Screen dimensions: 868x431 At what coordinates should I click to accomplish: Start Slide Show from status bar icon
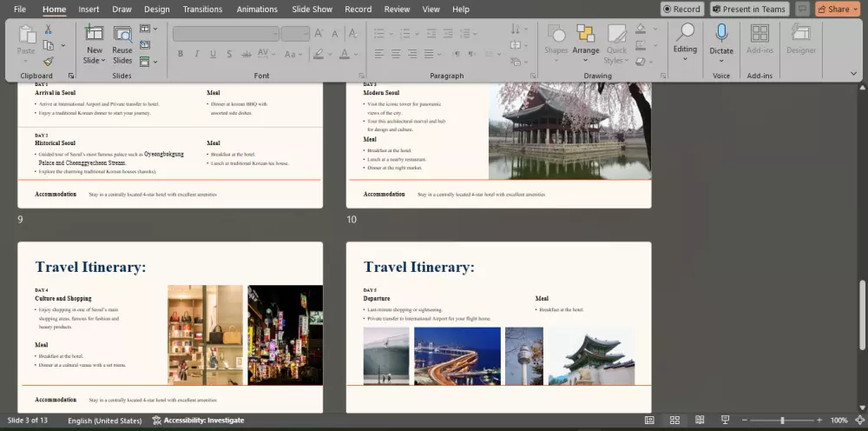tap(724, 421)
